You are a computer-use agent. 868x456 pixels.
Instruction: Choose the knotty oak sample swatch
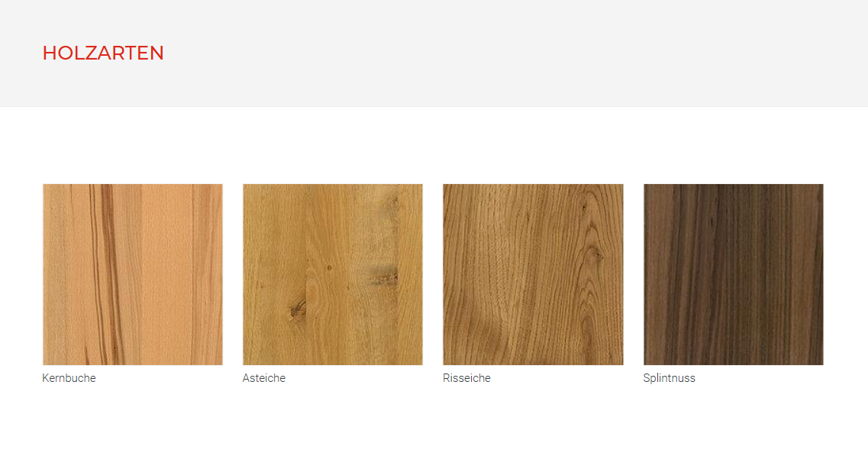tap(333, 274)
